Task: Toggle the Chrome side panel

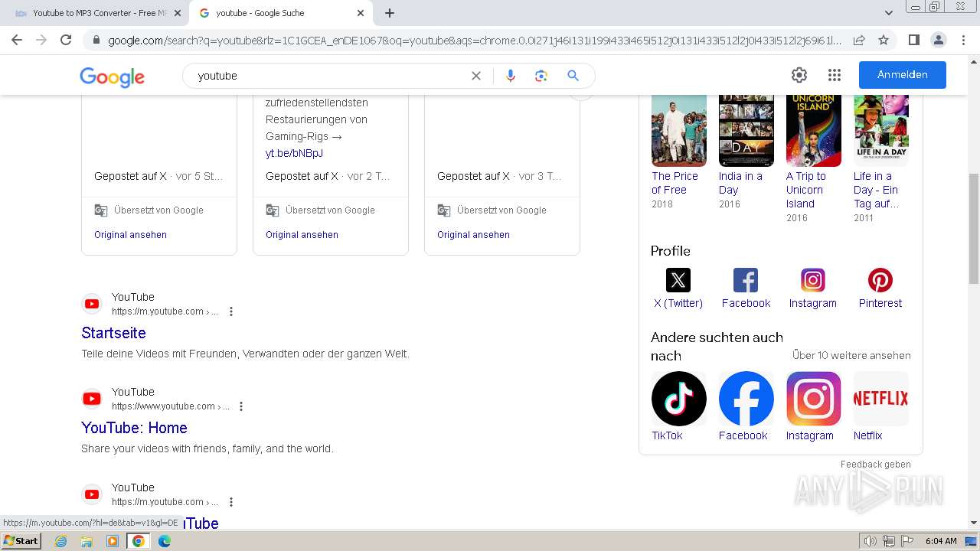Action: click(x=913, y=40)
